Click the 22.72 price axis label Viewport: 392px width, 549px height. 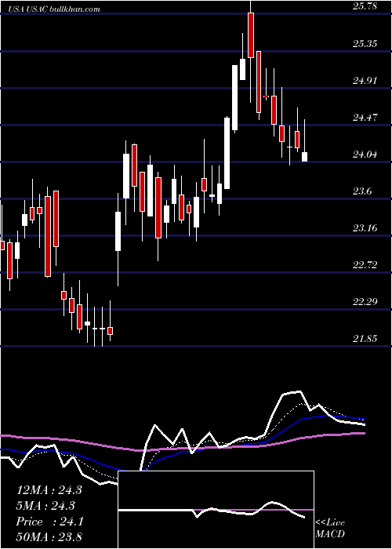click(x=365, y=265)
